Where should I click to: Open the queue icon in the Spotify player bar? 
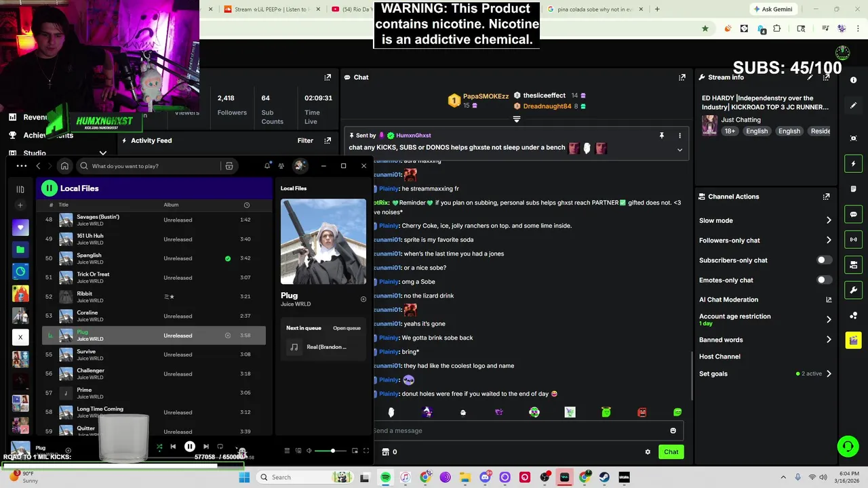[x=287, y=451]
